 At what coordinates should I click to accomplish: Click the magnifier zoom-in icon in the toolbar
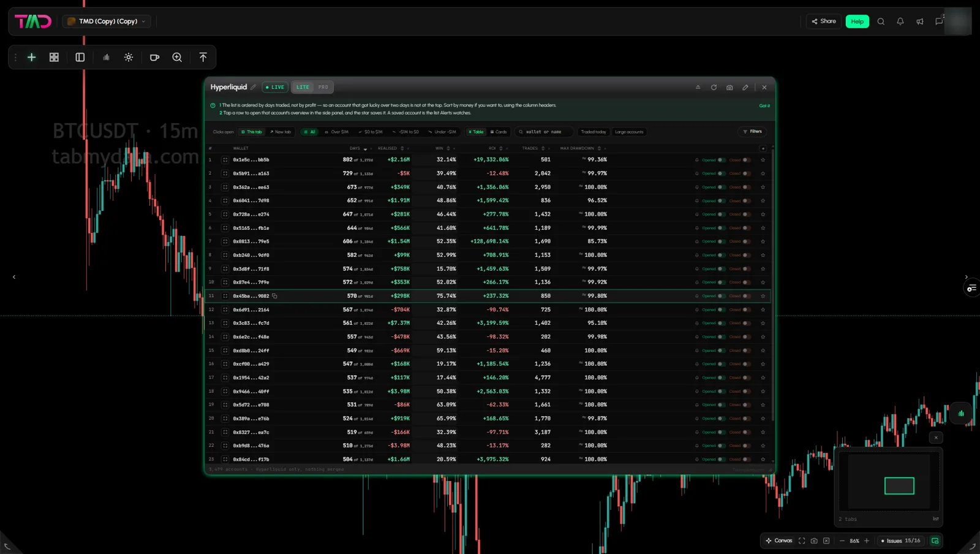[x=177, y=57]
